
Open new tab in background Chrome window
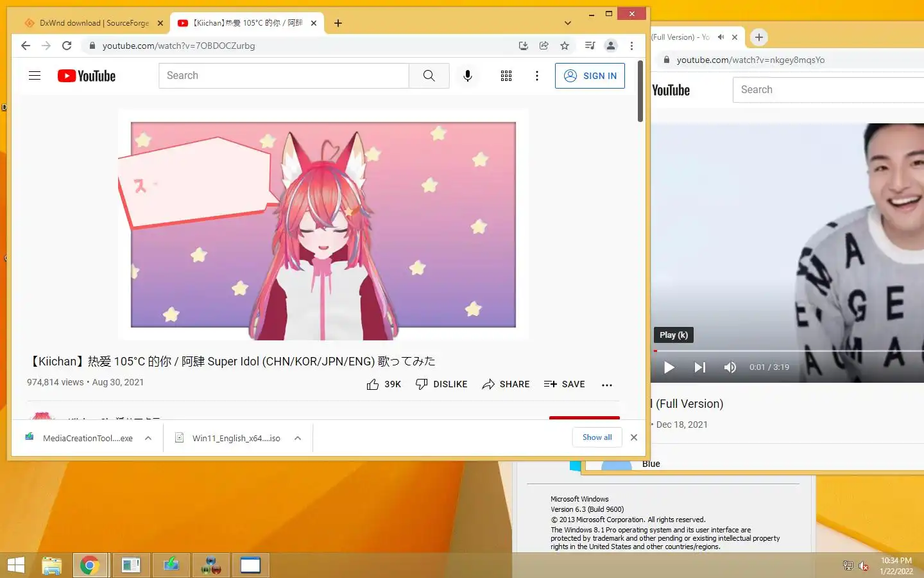coord(759,37)
